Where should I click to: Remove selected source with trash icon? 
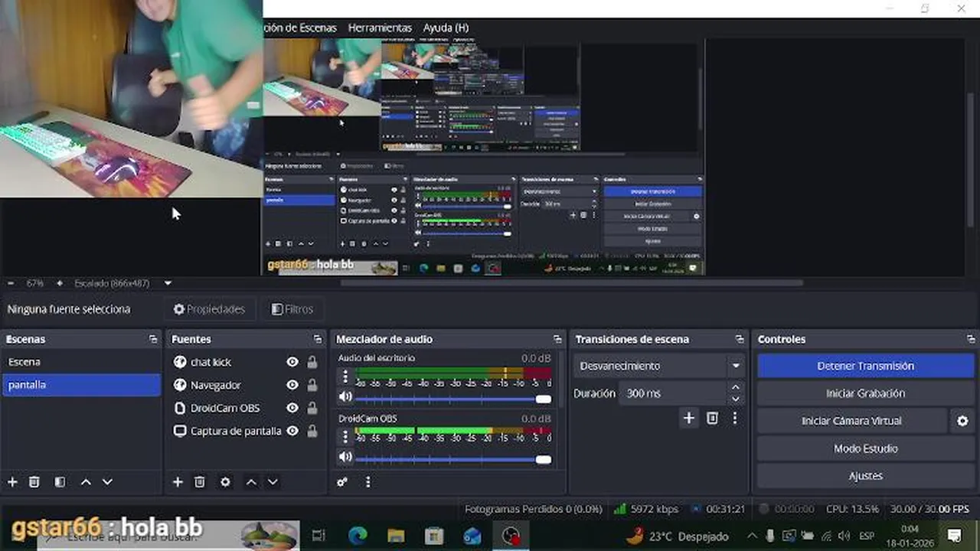(x=200, y=482)
